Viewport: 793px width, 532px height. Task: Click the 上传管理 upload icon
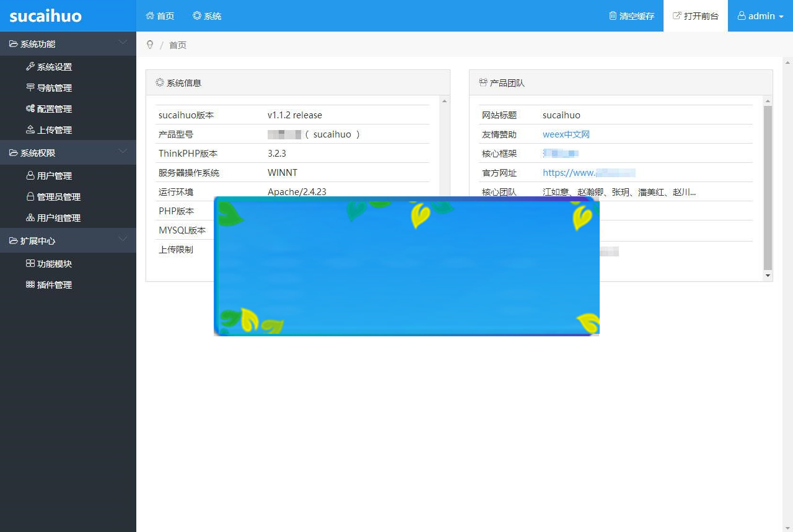[x=30, y=129]
